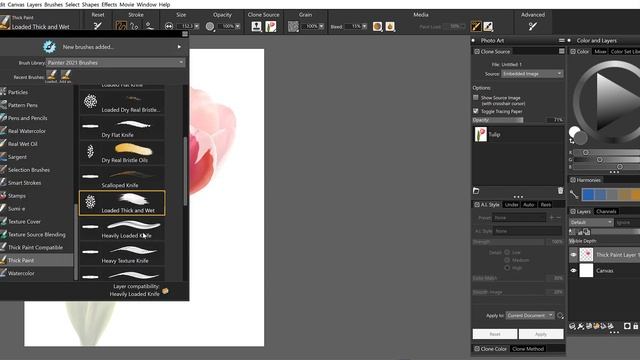
Task: Click the brush size preview icon
Action: tap(169, 26)
